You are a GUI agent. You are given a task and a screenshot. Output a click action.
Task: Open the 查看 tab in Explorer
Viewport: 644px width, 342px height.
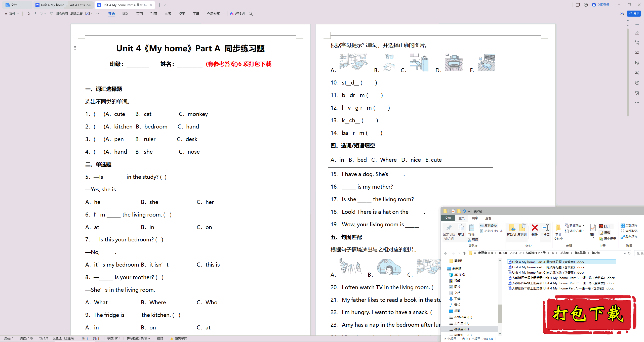coord(488,218)
